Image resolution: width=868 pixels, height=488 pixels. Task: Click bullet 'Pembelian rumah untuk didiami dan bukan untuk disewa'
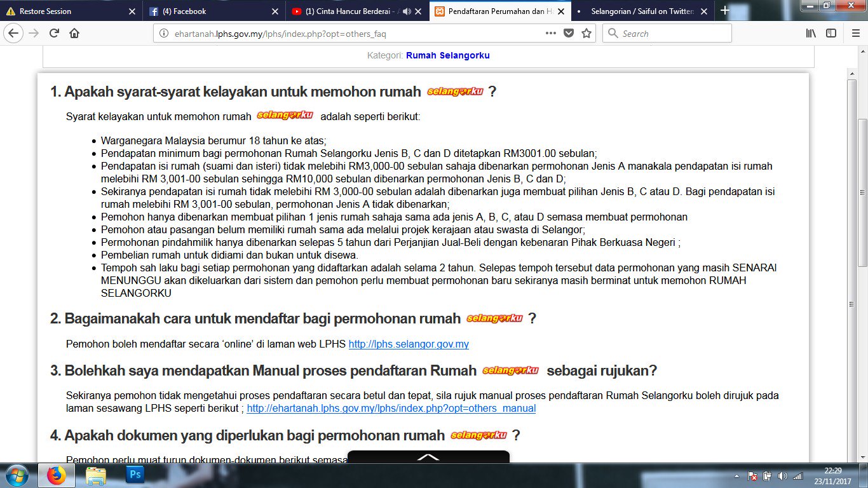click(229, 255)
